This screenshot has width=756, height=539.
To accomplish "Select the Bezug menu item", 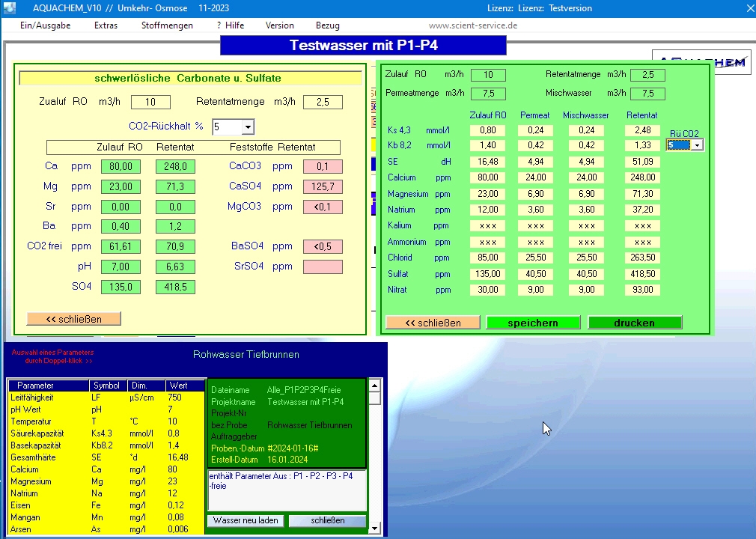I will [327, 25].
